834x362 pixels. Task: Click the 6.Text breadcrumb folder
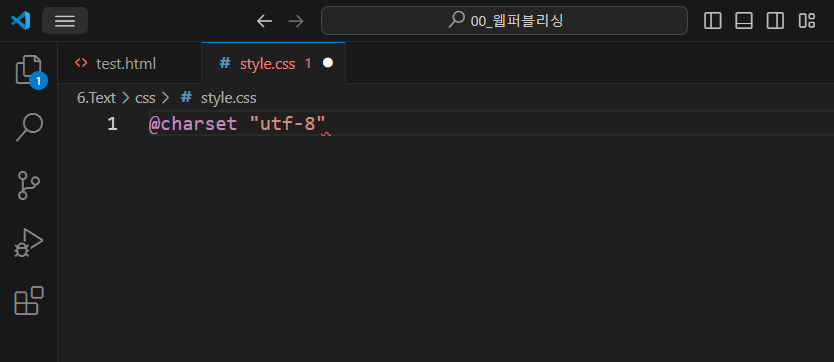(96, 98)
